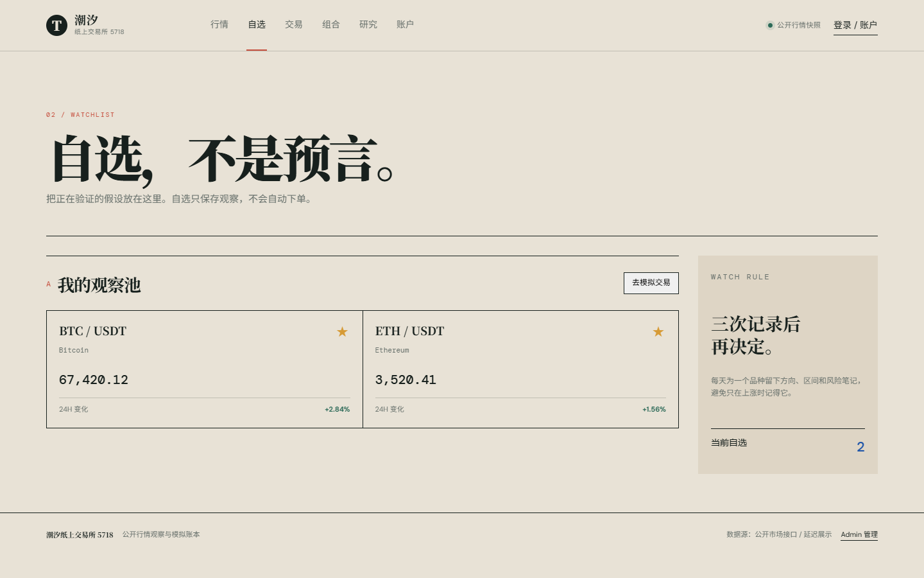Click footer text 数据源：公开市场接口 / 延迟展示
The image size is (924, 578).
(779, 534)
